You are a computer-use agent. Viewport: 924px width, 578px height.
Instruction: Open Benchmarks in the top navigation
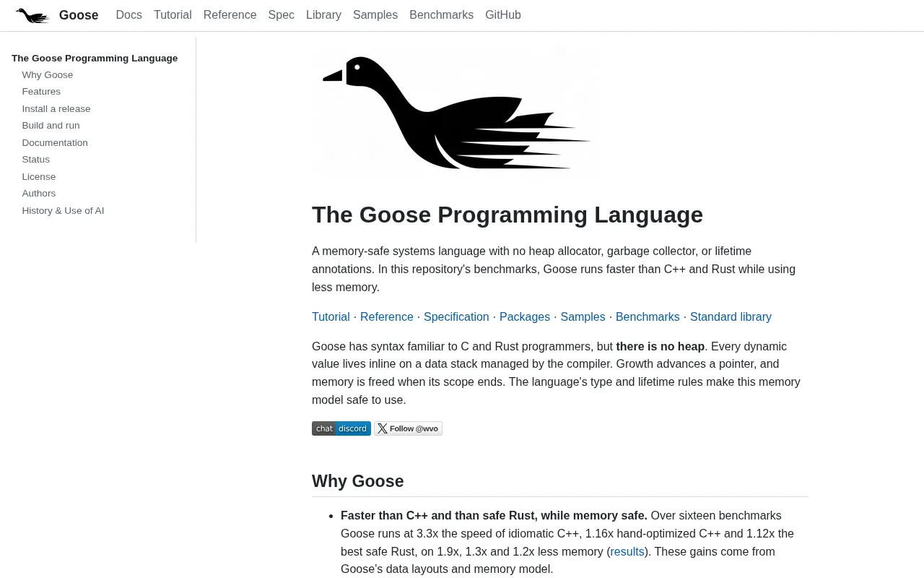pyautogui.click(x=441, y=15)
